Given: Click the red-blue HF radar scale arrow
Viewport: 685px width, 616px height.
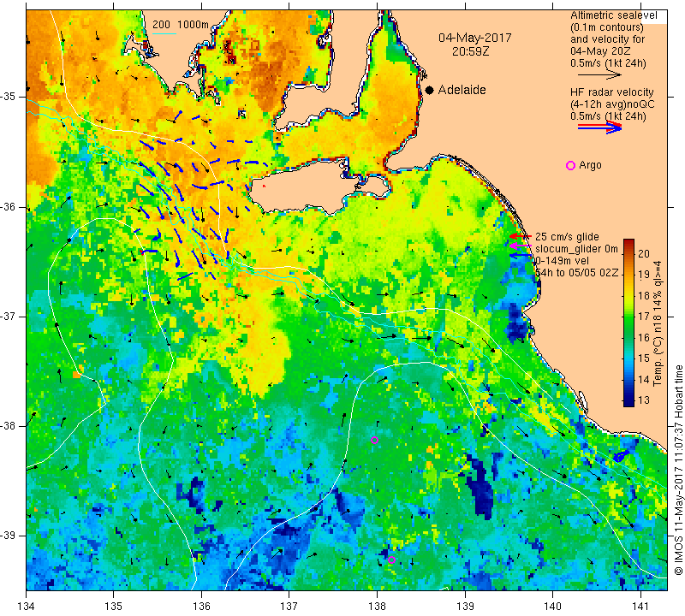Looking at the screenshot, I should 600,127.
